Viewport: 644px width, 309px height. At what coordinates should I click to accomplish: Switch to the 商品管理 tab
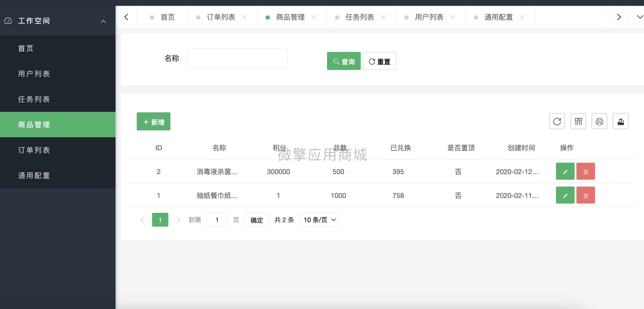[x=290, y=17]
